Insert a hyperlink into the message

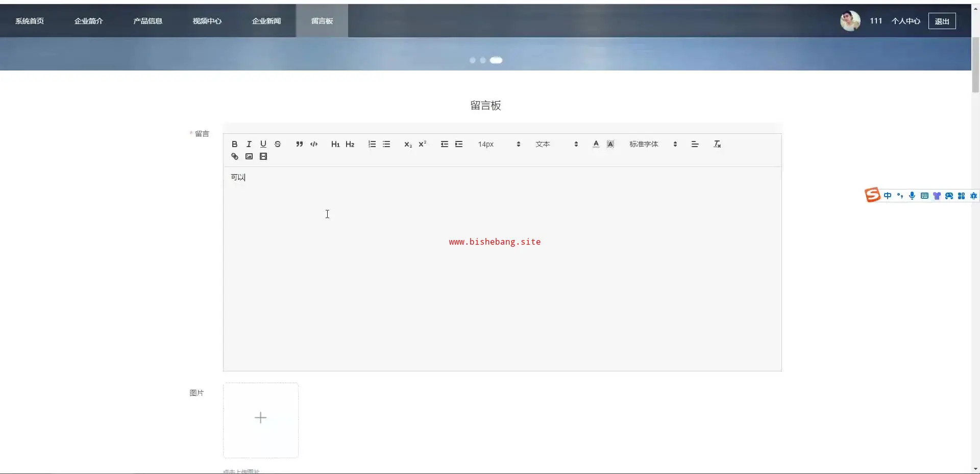tap(234, 156)
